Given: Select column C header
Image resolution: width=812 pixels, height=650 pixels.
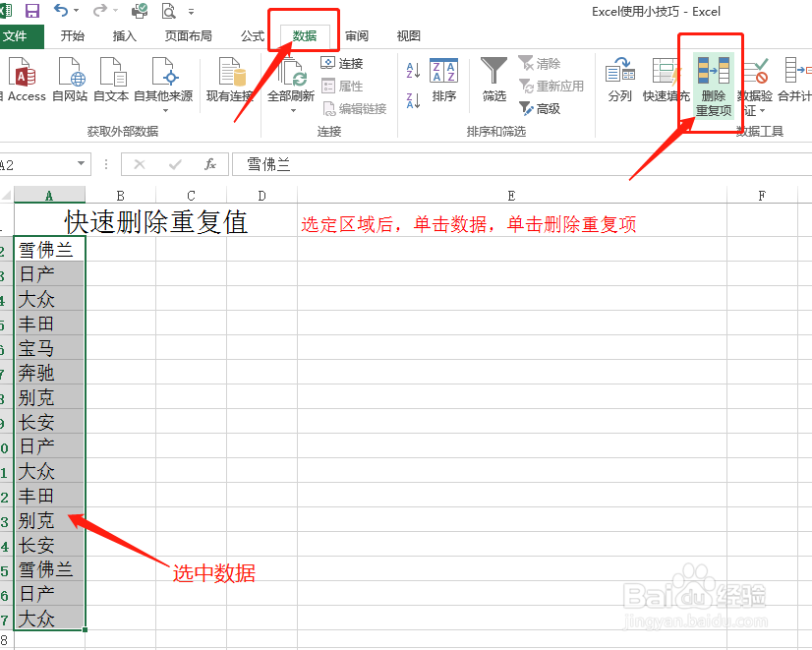Looking at the screenshot, I should [x=191, y=196].
